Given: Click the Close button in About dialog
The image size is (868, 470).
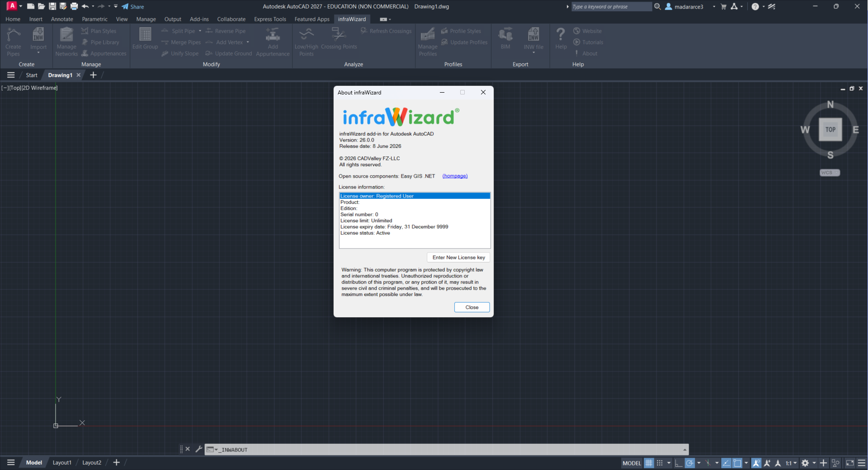Looking at the screenshot, I should tap(472, 307).
